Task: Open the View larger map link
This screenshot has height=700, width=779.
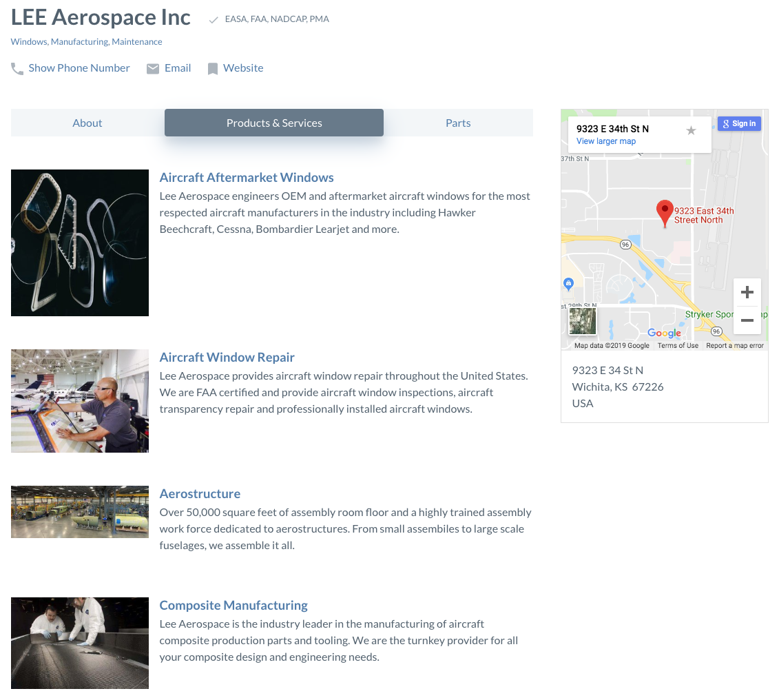Action: tap(606, 141)
